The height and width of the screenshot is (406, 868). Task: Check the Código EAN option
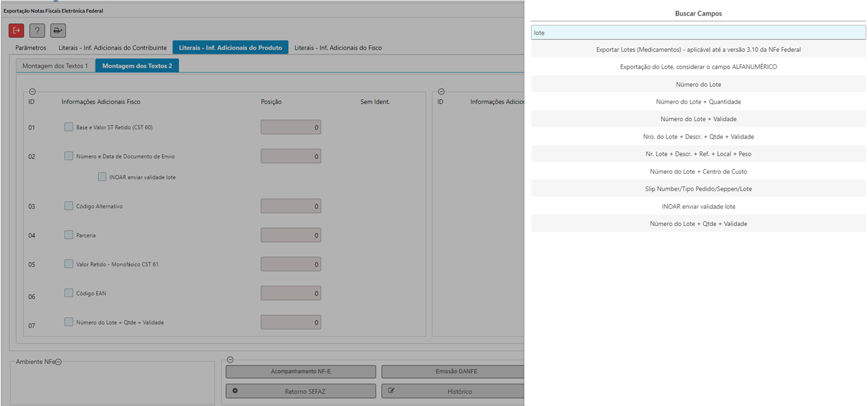[x=69, y=292]
